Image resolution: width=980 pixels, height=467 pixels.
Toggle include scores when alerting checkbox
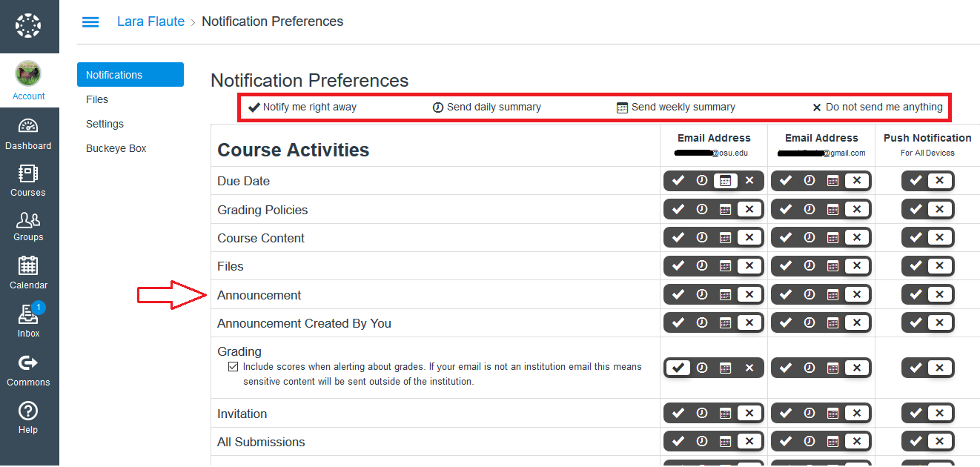(x=233, y=366)
